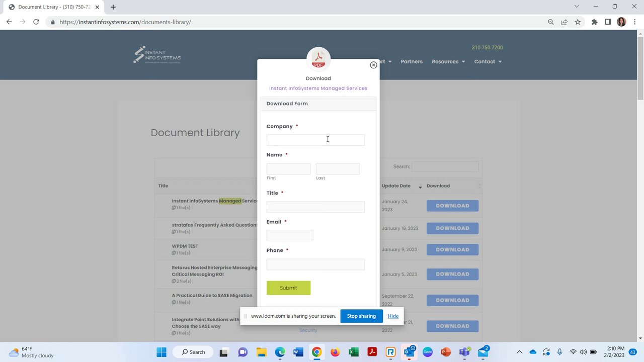
Task: Open browser zoom magnifier icon
Action: 550,22
